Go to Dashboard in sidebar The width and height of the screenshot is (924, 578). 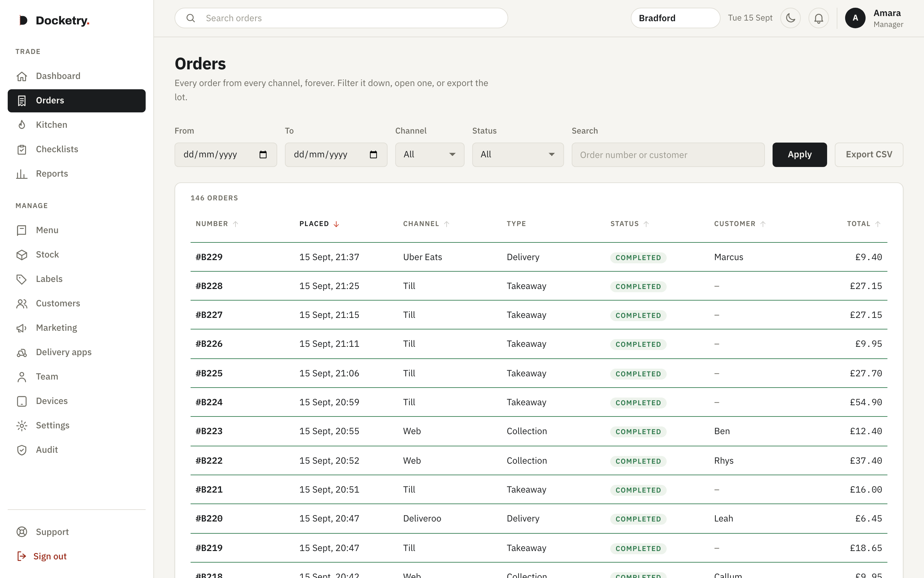[x=76, y=76]
